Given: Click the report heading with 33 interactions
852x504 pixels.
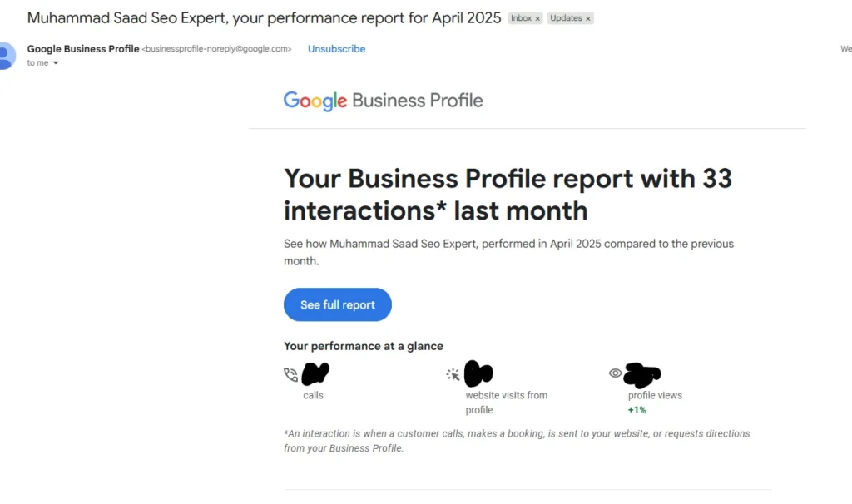Looking at the screenshot, I should [x=508, y=195].
